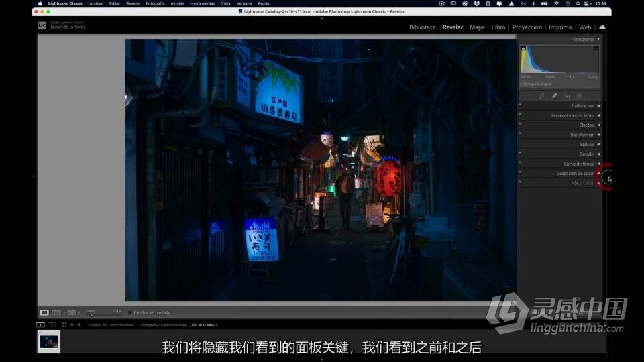Toggle highlight clipping indicator in histogram
Viewport: 644px width, 362px height.
click(x=596, y=48)
